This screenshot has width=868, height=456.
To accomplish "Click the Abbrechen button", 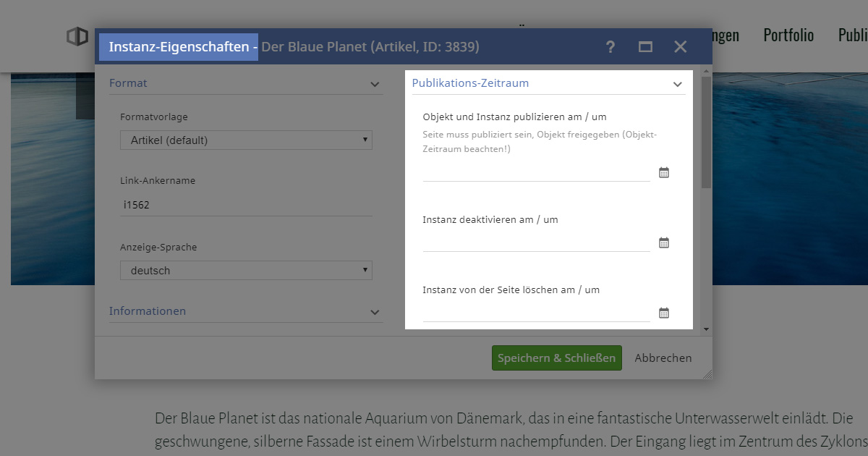I will tap(663, 358).
